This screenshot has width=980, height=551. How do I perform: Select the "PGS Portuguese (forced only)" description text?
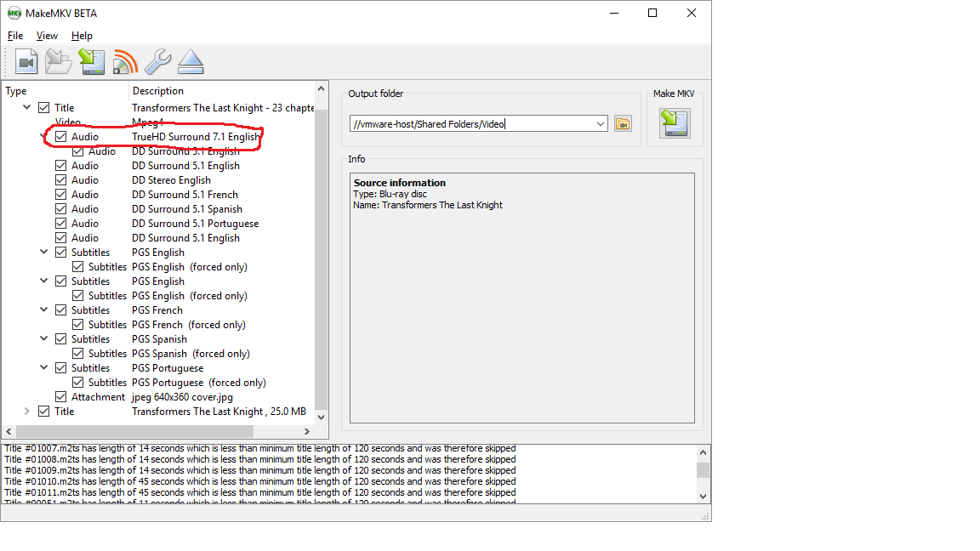click(199, 383)
